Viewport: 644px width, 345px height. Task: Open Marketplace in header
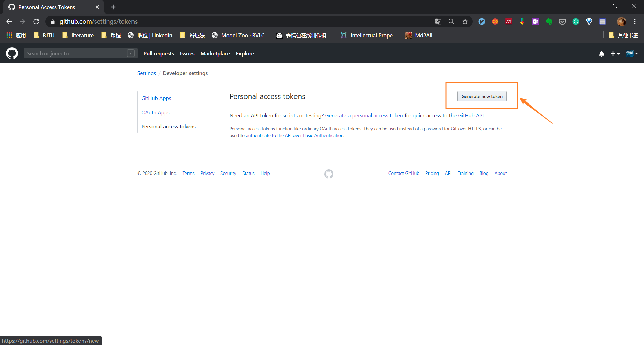[x=215, y=54]
